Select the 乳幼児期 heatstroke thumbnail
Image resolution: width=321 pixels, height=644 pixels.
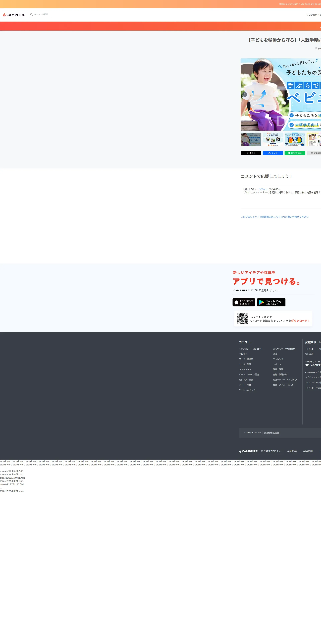[273, 139]
